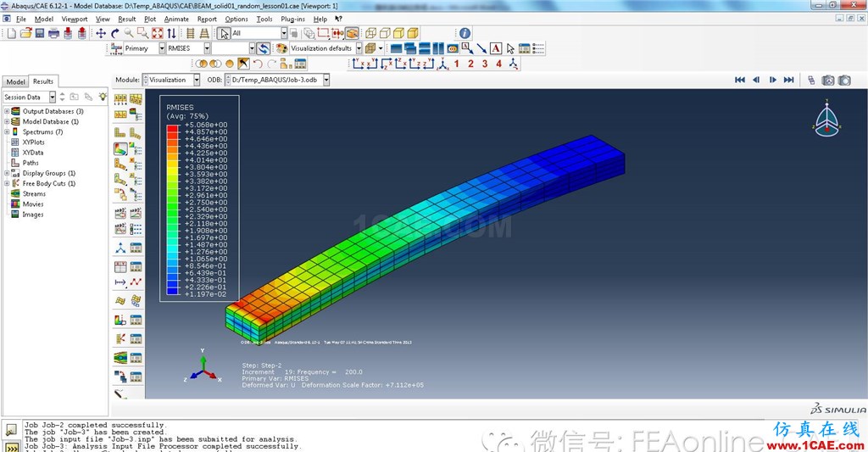The width and height of the screenshot is (868, 452).
Task: Open the RMISES output variable dropdown
Action: tap(207, 48)
